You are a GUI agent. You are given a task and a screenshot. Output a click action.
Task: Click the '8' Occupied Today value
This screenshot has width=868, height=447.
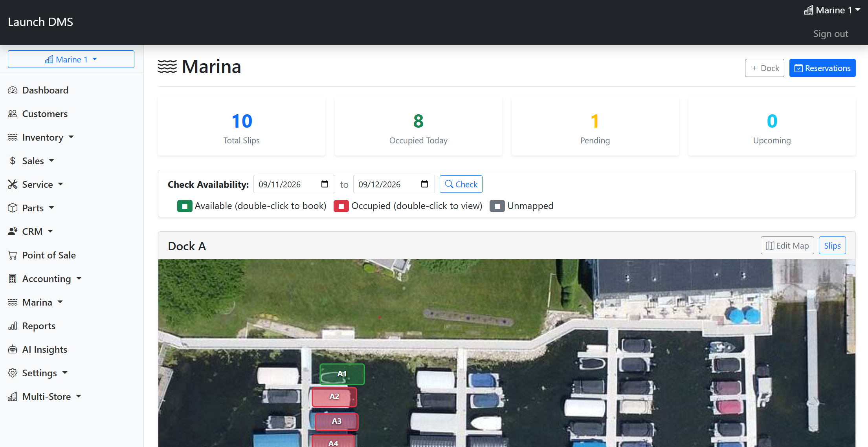point(418,121)
